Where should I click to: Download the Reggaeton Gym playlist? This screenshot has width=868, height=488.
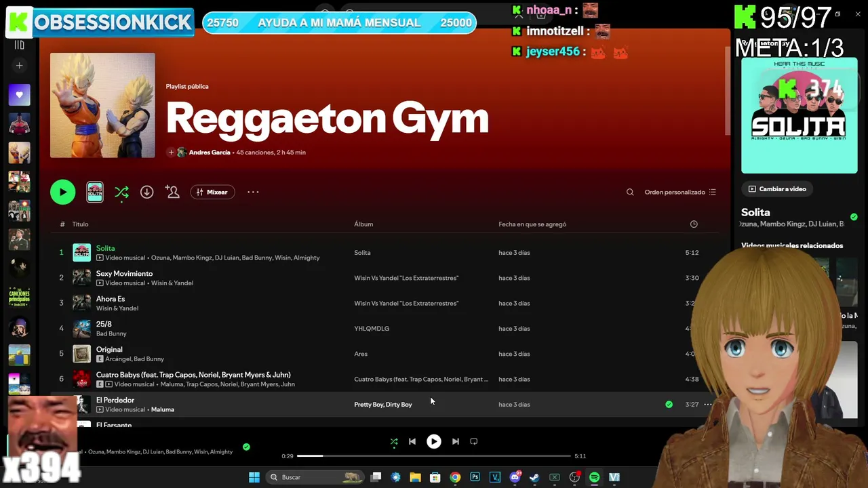146,192
